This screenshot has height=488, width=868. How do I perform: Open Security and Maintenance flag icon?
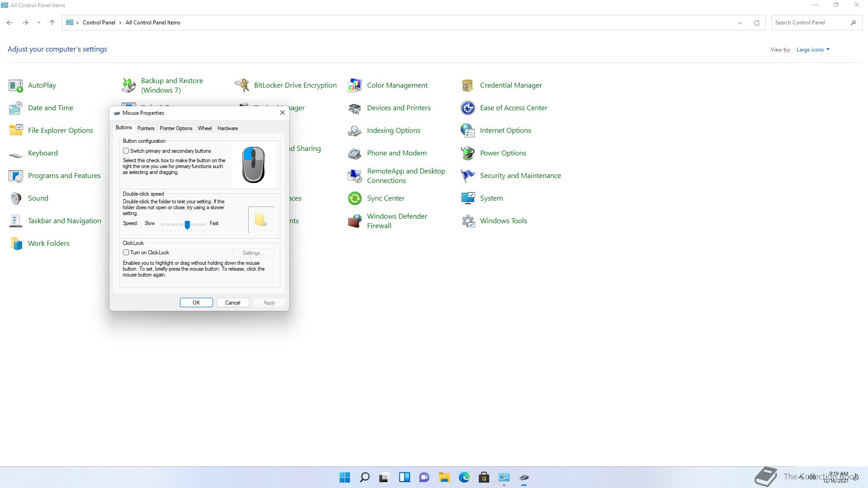coord(468,176)
